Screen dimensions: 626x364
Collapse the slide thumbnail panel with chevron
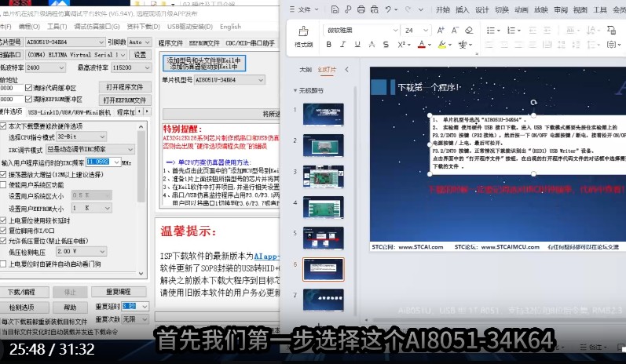point(346,69)
